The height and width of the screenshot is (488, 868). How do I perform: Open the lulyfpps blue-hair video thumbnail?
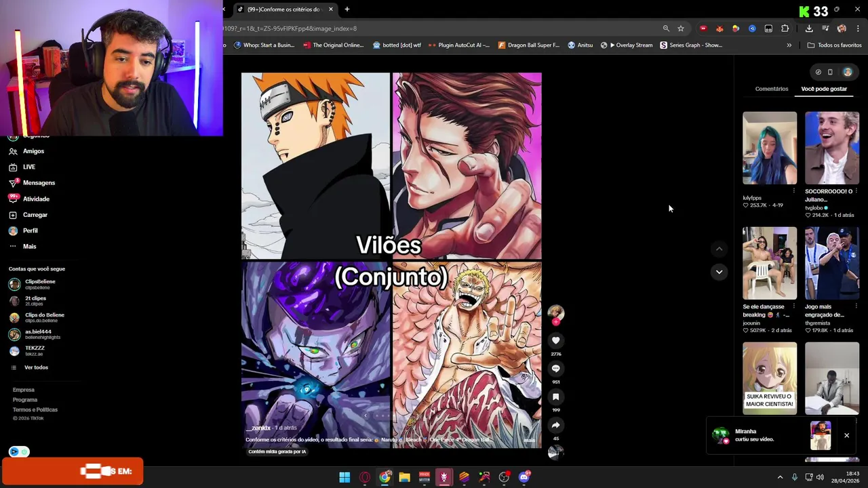tap(770, 148)
